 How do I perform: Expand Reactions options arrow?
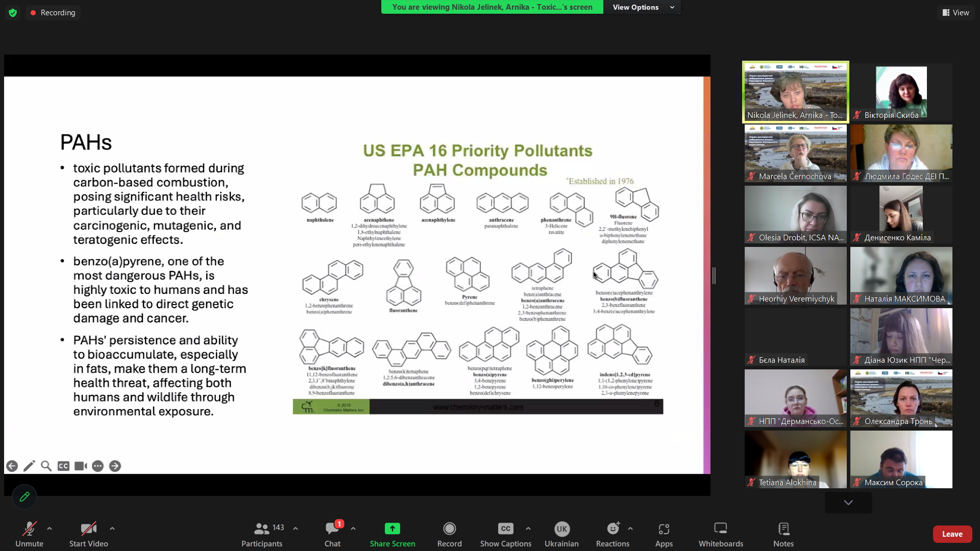[630, 529]
